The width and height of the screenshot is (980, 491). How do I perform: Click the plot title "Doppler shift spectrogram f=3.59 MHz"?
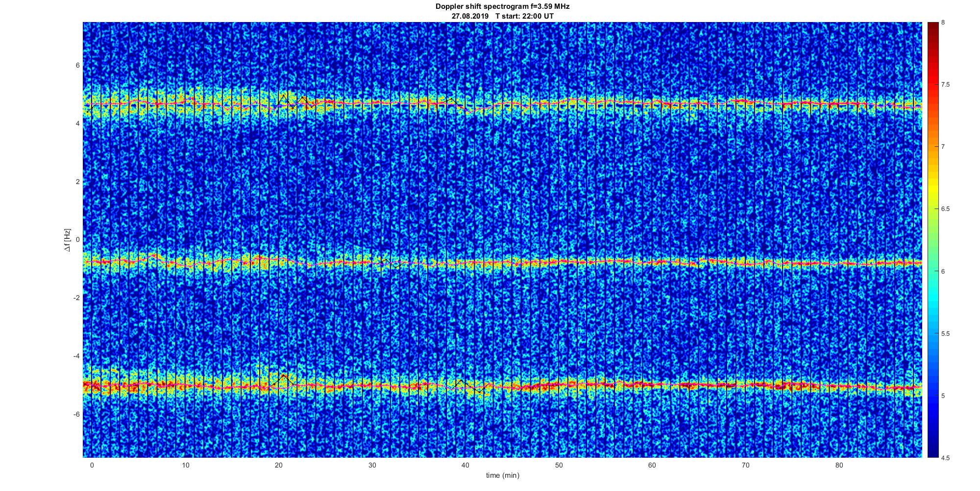pos(502,7)
